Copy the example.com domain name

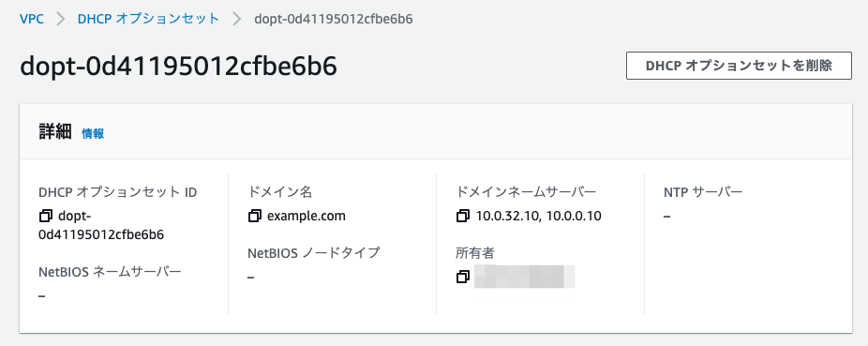click(255, 216)
